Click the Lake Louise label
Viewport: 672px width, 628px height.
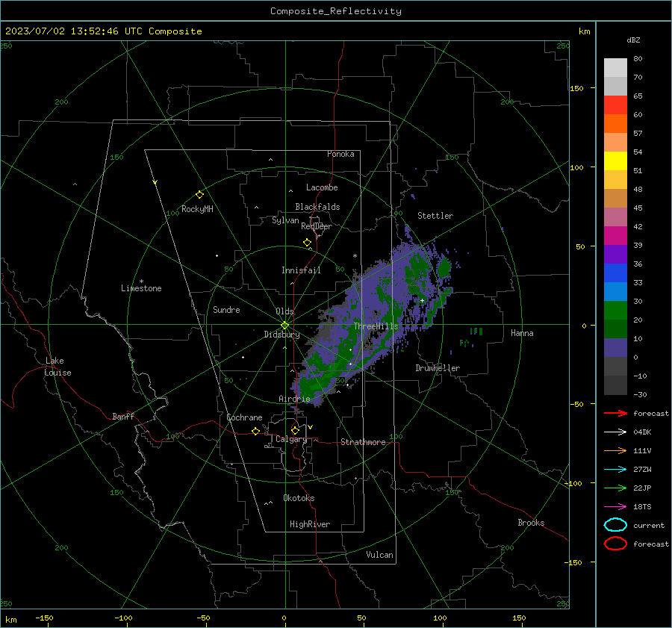pyautogui.click(x=57, y=367)
